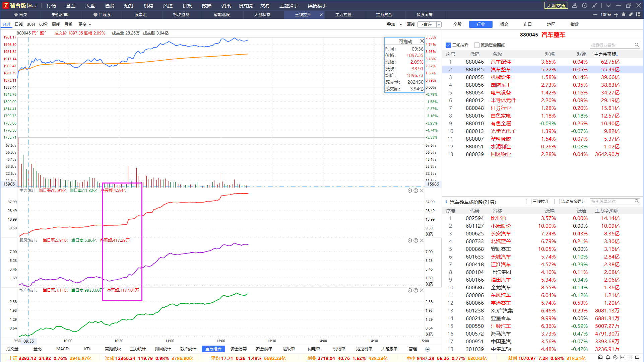The image size is (644, 362).
Task: Click the layout panel icon
Action: [x=638, y=14]
